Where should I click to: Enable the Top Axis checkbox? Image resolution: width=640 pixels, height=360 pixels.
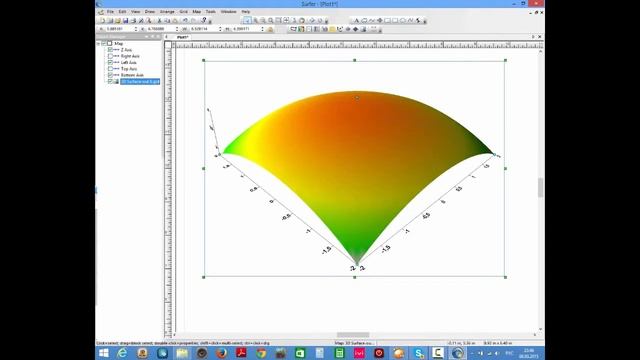click(110, 69)
